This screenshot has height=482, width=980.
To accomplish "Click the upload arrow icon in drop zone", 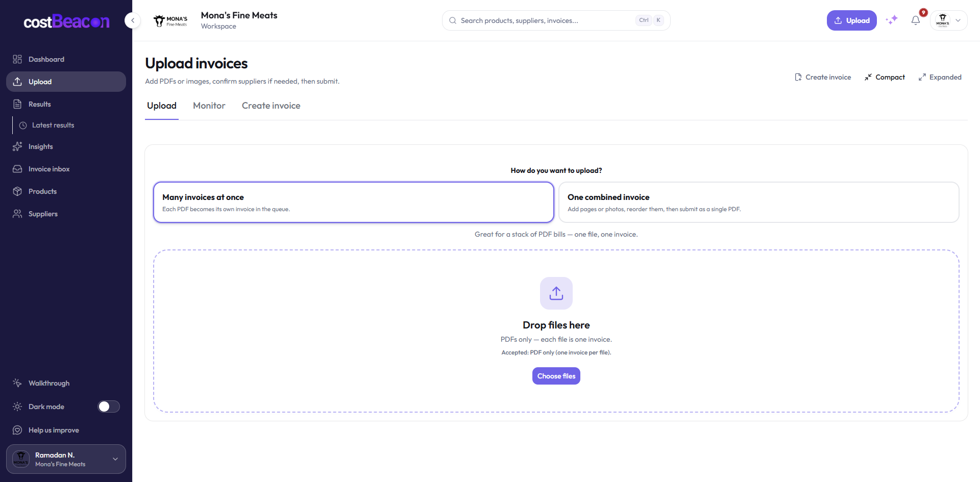I will click(556, 293).
